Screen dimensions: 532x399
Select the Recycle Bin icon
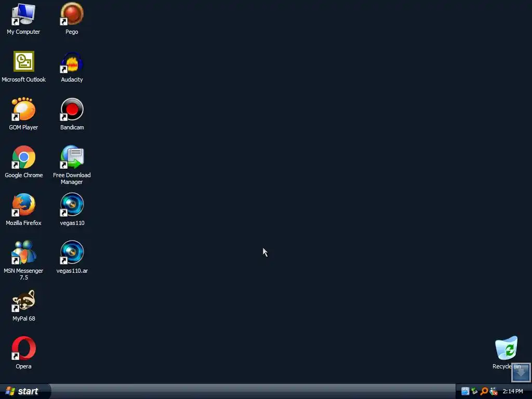[x=506, y=348]
